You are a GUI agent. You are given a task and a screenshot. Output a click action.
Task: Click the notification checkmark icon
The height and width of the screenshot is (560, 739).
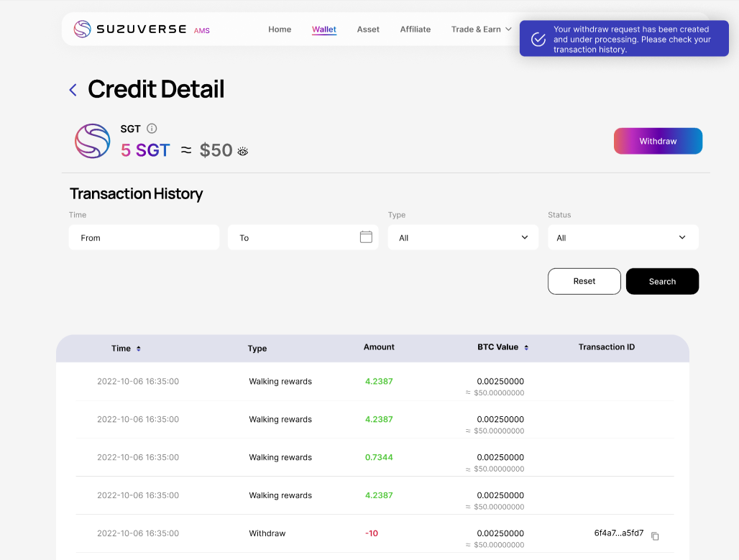pos(538,40)
